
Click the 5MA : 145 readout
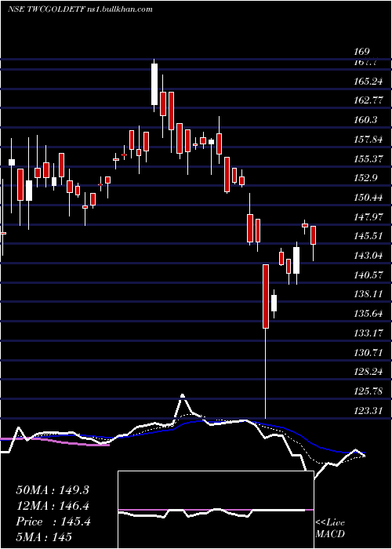coord(44,536)
